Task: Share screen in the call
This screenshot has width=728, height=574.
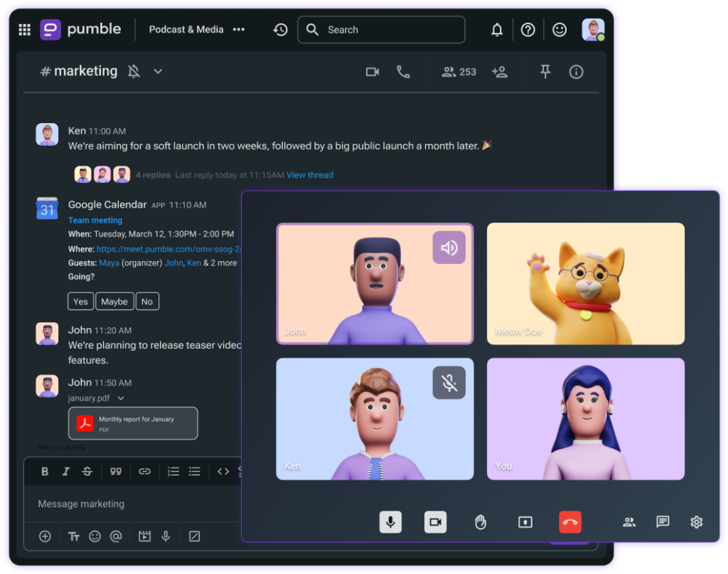Action: 525,522
